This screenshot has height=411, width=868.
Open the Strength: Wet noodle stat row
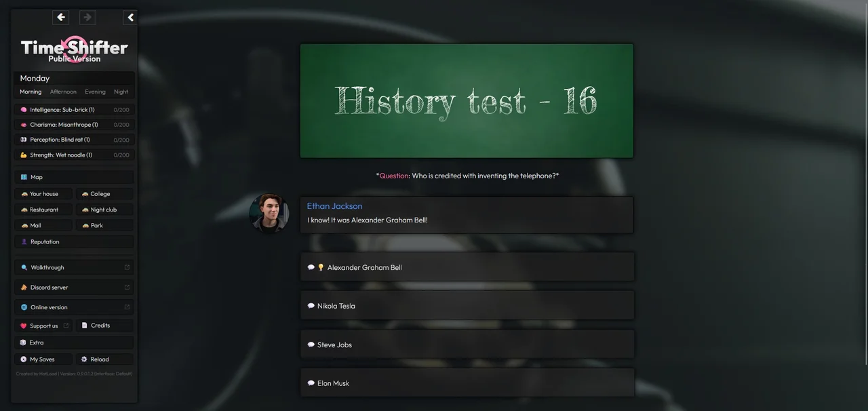(74, 155)
